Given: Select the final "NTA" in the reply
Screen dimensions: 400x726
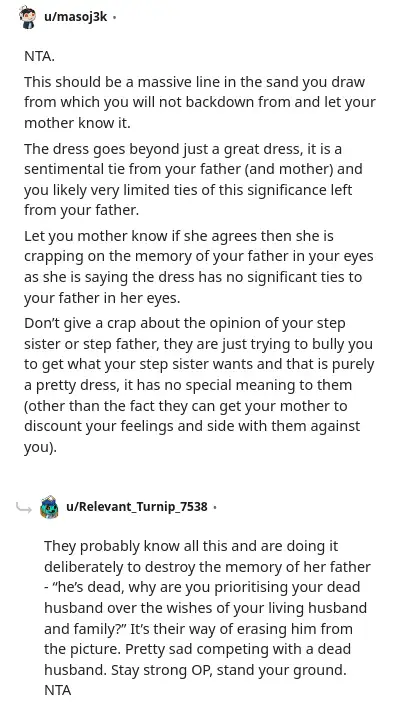Looking at the screenshot, I should click(x=57, y=690).
